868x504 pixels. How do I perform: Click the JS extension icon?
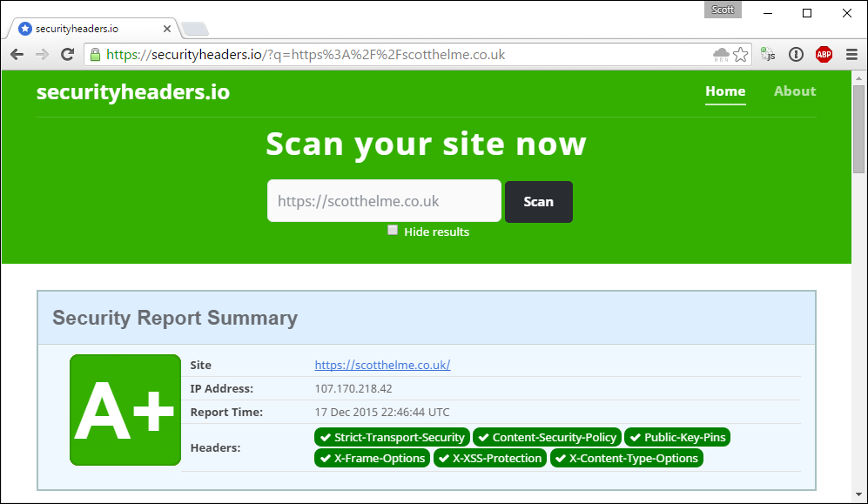[x=768, y=55]
